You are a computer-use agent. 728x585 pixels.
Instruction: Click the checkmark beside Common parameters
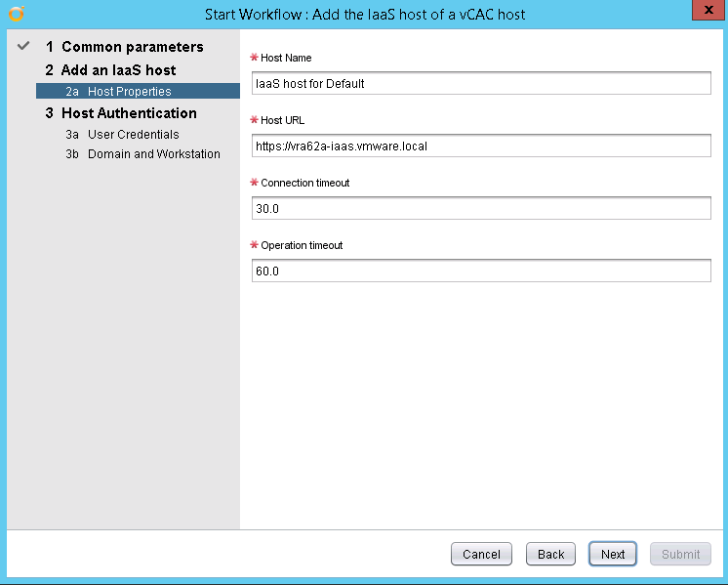24,47
